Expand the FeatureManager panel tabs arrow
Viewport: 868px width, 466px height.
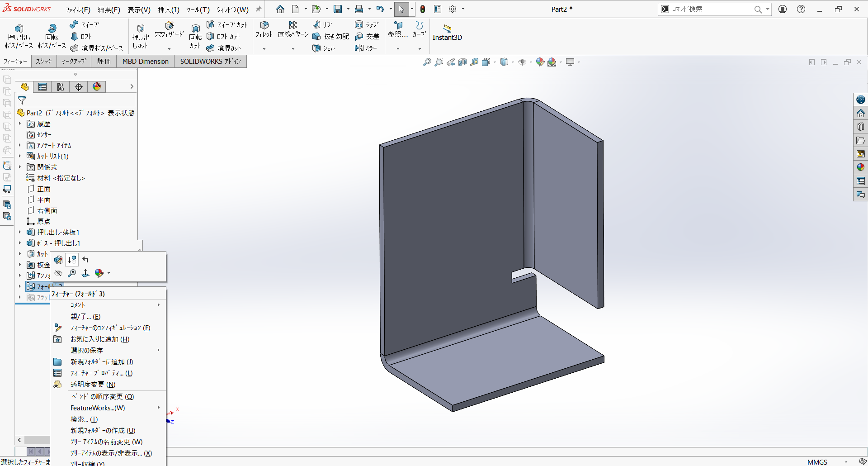(132, 86)
